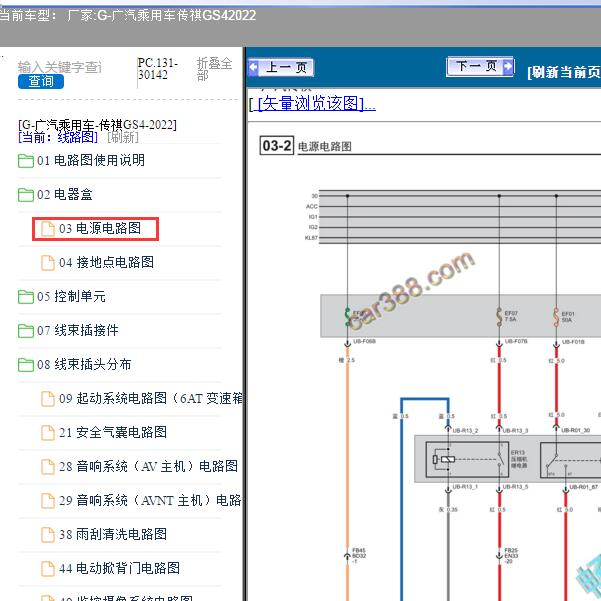This screenshot has width=601, height=601.
Task: Click folder icon beside 05 控制单元
Action: point(26,297)
